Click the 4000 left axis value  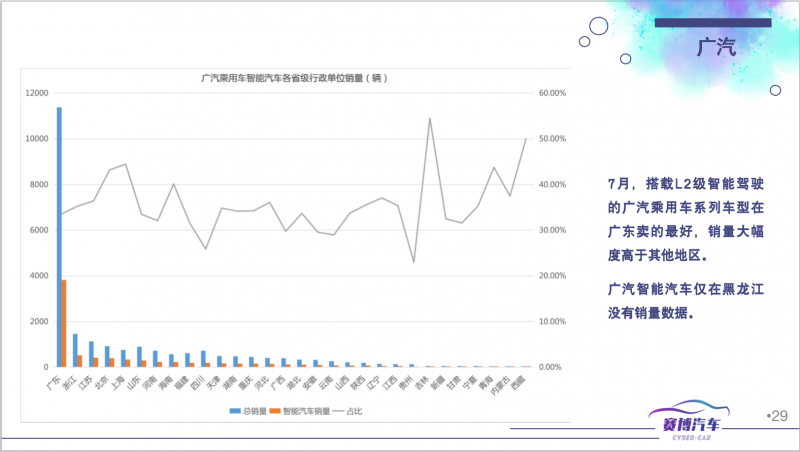click(x=39, y=275)
